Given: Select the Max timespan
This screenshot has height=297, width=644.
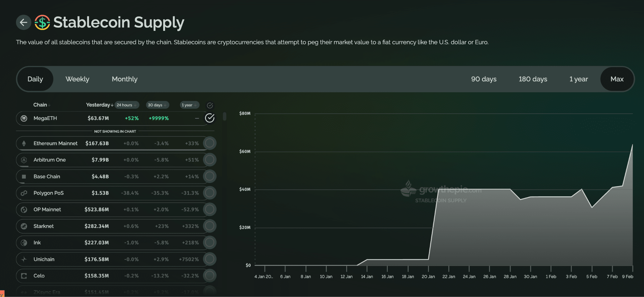Looking at the screenshot, I should coord(617,79).
